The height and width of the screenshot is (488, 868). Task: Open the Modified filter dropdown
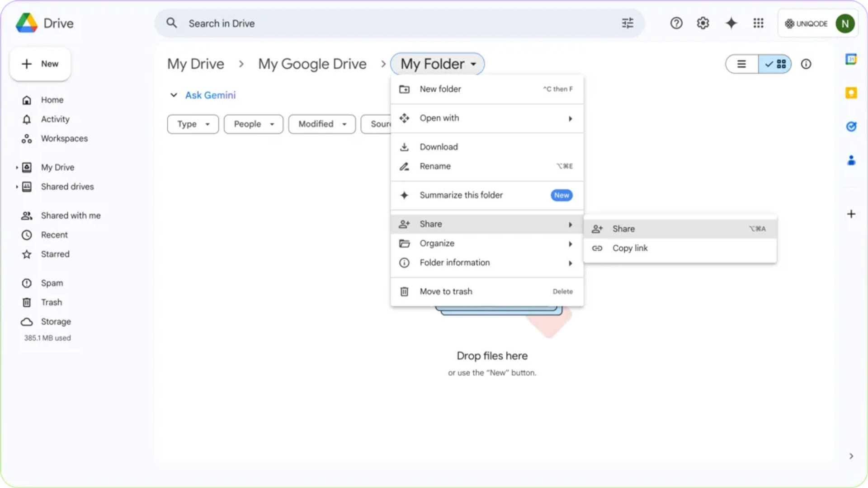click(x=322, y=124)
